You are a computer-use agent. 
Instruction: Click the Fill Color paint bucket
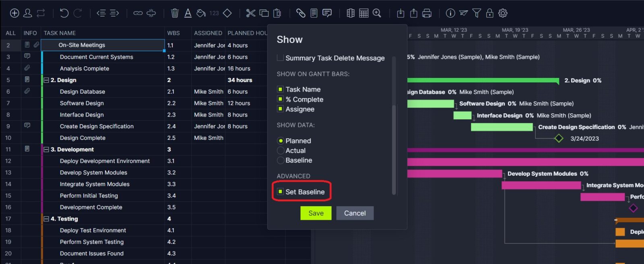[201, 13]
